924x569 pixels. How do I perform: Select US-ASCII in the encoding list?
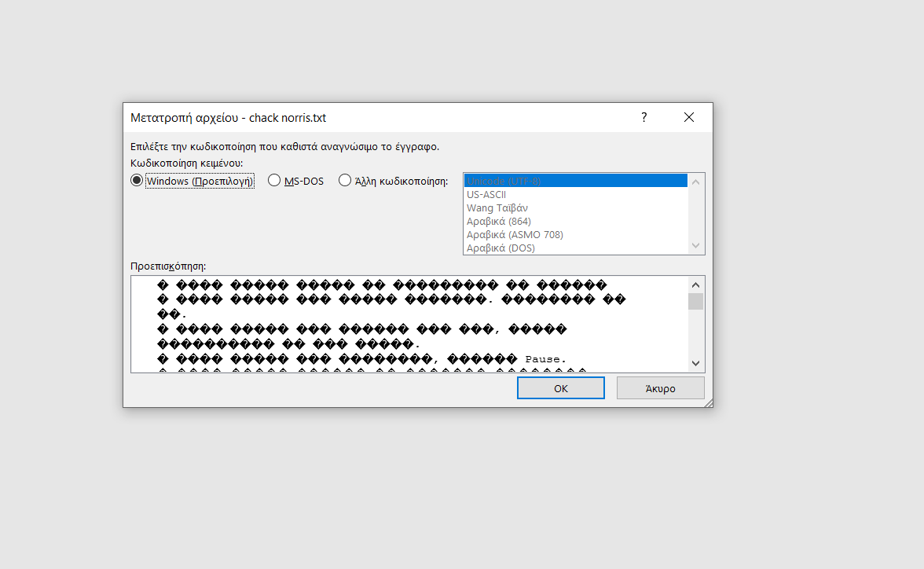[x=575, y=194]
